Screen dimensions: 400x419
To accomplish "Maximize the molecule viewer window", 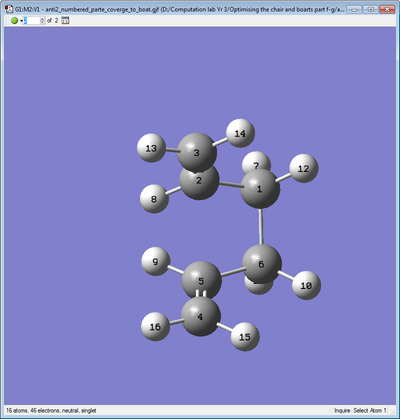I will pyautogui.click(x=371, y=9).
